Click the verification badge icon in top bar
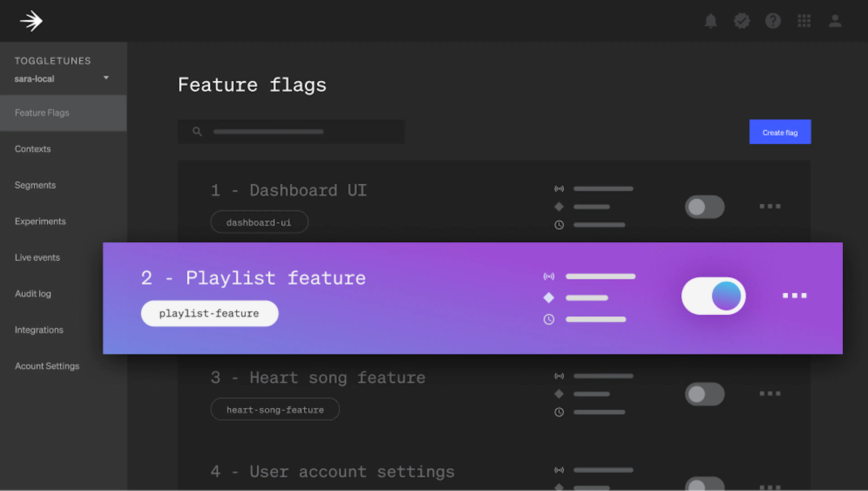This screenshot has height=491, width=868. coord(742,21)
